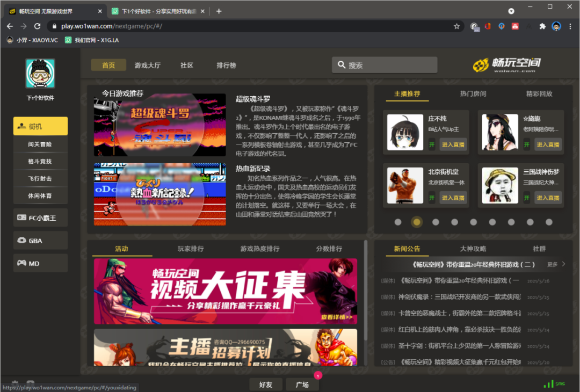Click the user avatar in sidebar
Image resolution: width=580 pixels, height=392 pixels.
click(x=40, y=73)
